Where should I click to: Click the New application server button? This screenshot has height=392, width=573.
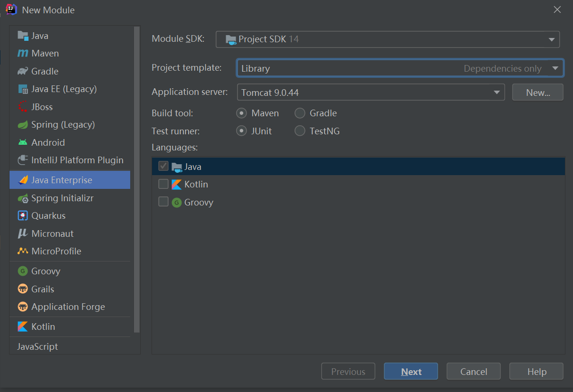(x=537, y=92)
